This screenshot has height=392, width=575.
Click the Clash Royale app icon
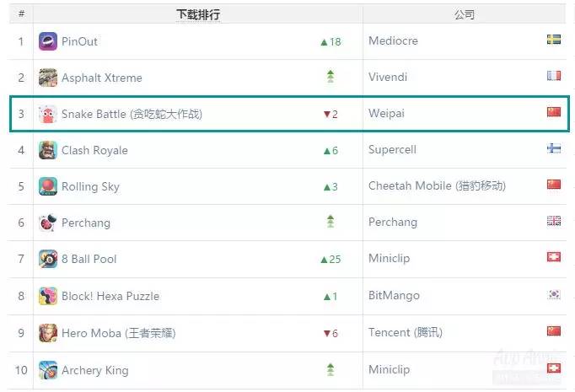point(48,150)
